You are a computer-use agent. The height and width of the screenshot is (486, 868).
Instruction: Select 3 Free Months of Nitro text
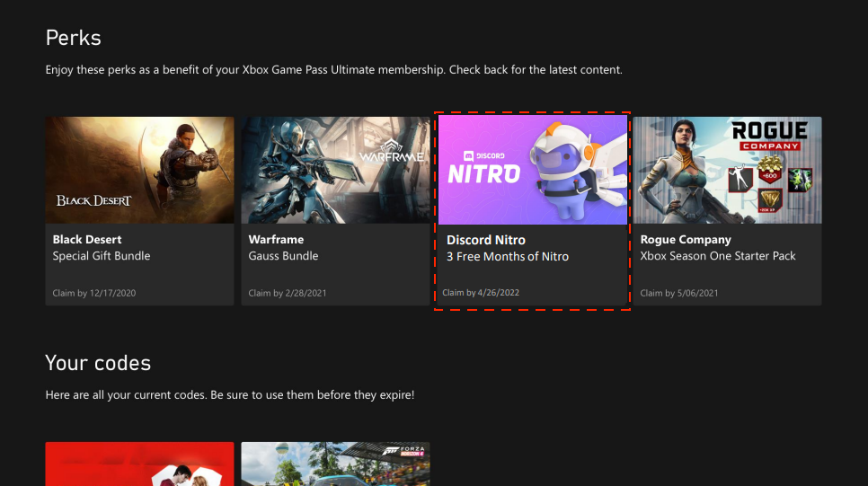508,256
